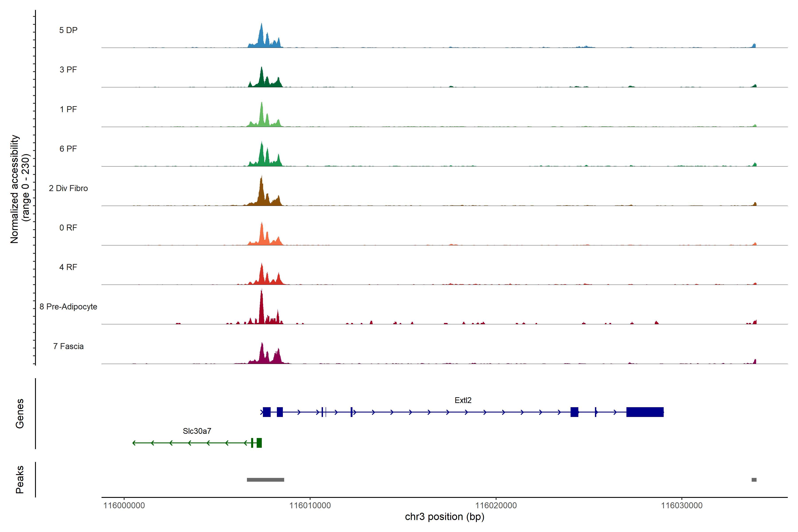
Task: Click the small gray peak at far right
Action: 754,480
